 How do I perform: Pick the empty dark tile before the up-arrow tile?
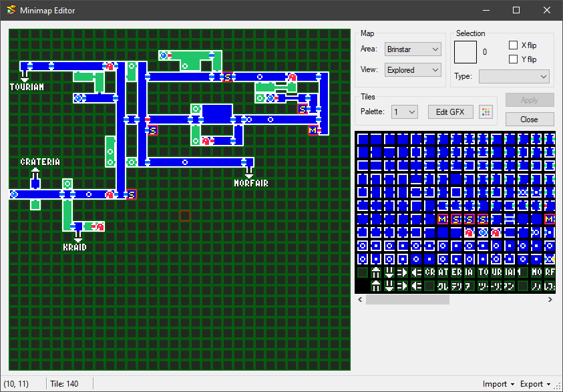pyautogui.click(x=362, y=272)
